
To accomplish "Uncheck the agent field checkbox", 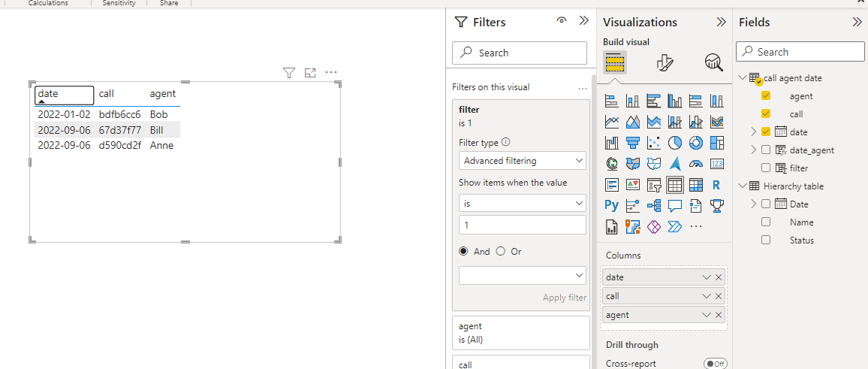I will click(x=766, y=96).
